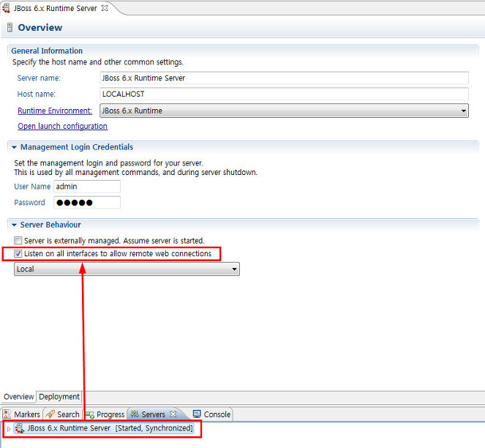Click the User Name field containing admin
Image resolution: width=485 pixels, height=448 pixels.
click(x=87, y=187)
